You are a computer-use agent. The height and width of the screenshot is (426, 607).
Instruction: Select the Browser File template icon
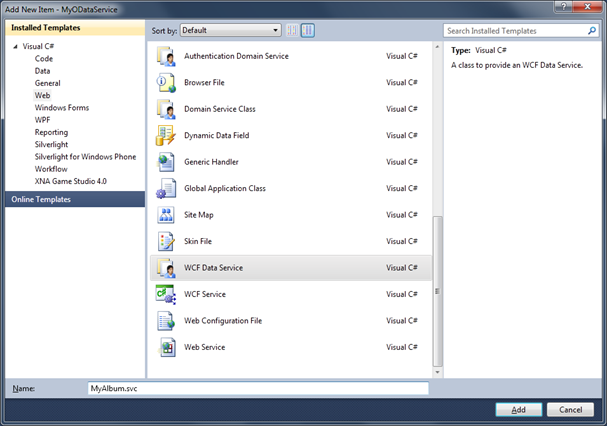166,82
